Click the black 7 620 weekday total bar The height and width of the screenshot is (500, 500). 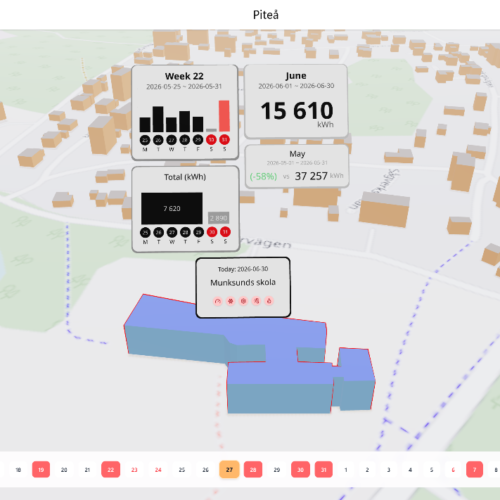tap(172, 208)
